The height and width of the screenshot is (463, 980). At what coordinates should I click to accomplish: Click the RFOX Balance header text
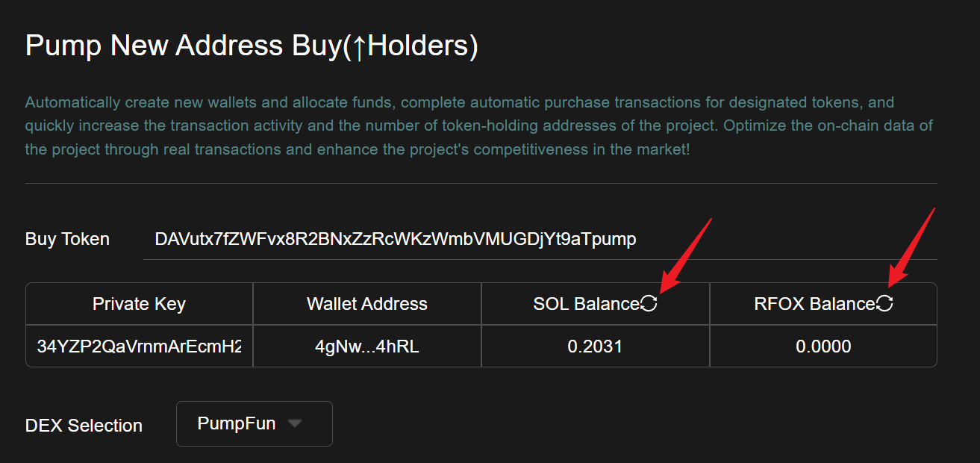pos(814,304)
